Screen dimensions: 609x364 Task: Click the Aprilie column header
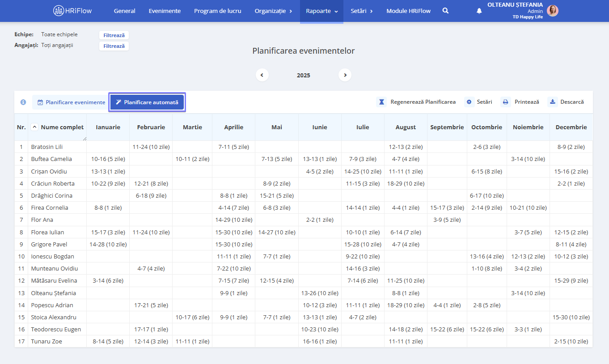click(234, 127)
